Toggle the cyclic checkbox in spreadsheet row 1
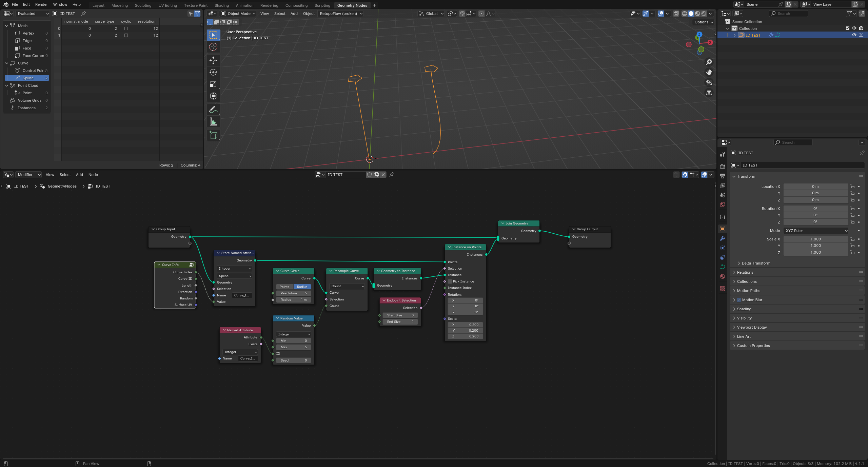The height and width of the screenshot is (467, 868). click(126, 35)
